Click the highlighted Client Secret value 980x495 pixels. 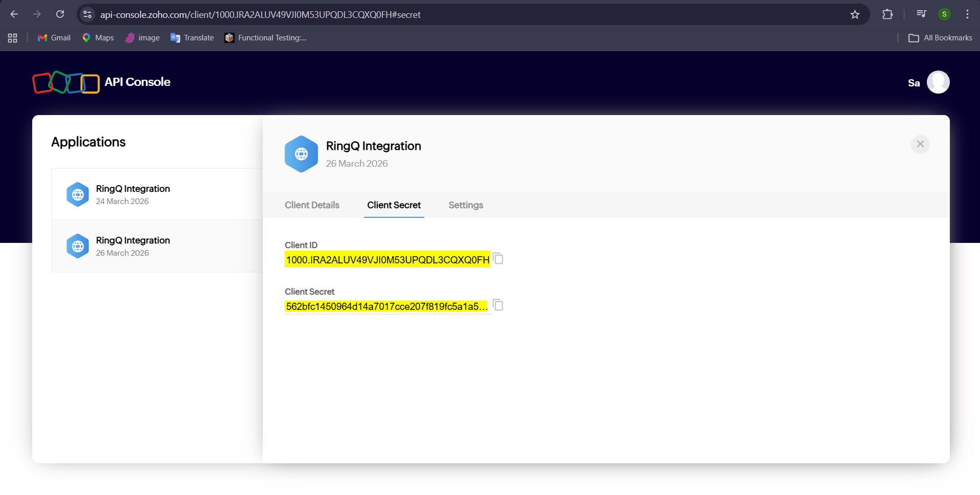pos(387,306)
